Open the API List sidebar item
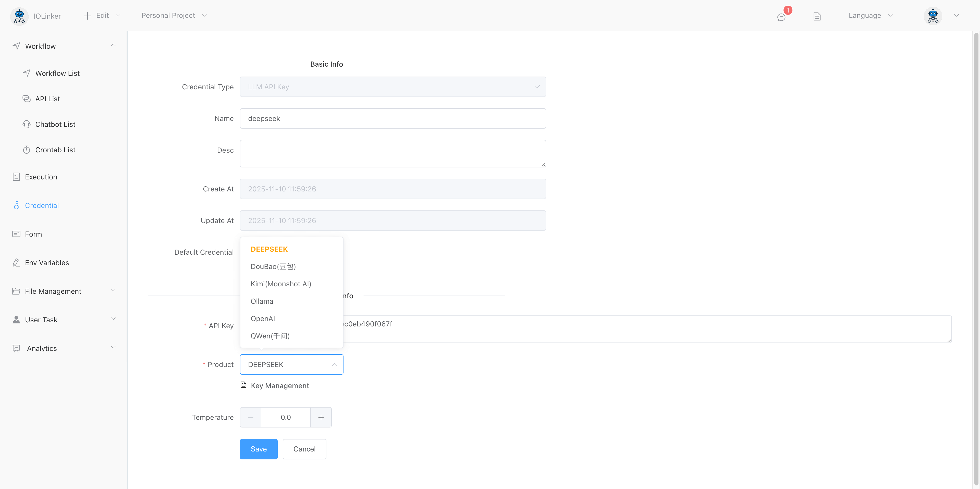The height and width of the screenshot is (489, 980). pos(47,99)
